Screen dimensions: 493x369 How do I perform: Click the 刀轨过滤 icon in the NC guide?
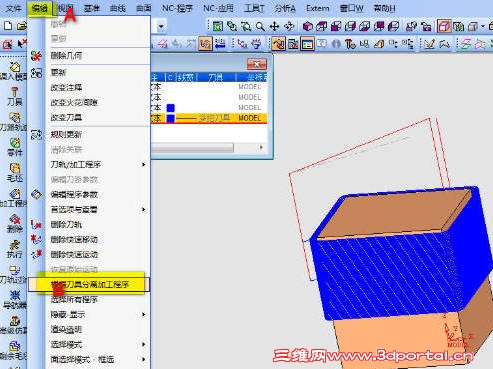14,274
